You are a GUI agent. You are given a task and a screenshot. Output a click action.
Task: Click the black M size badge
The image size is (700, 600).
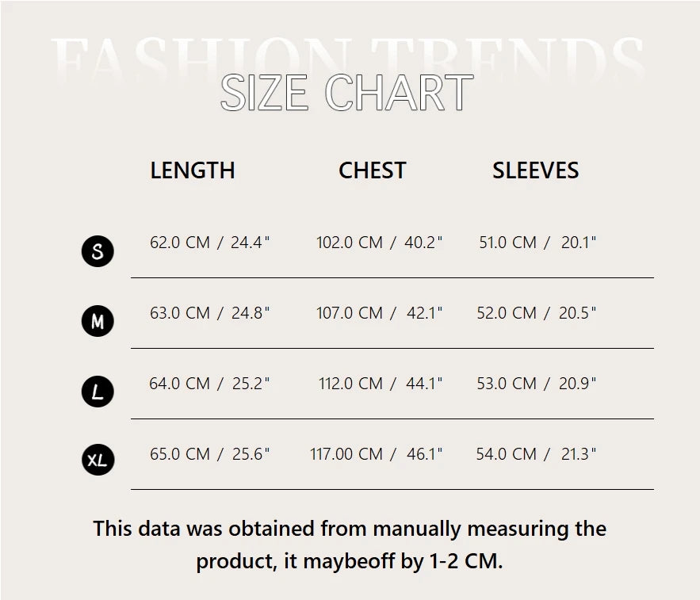click(98, 321)
